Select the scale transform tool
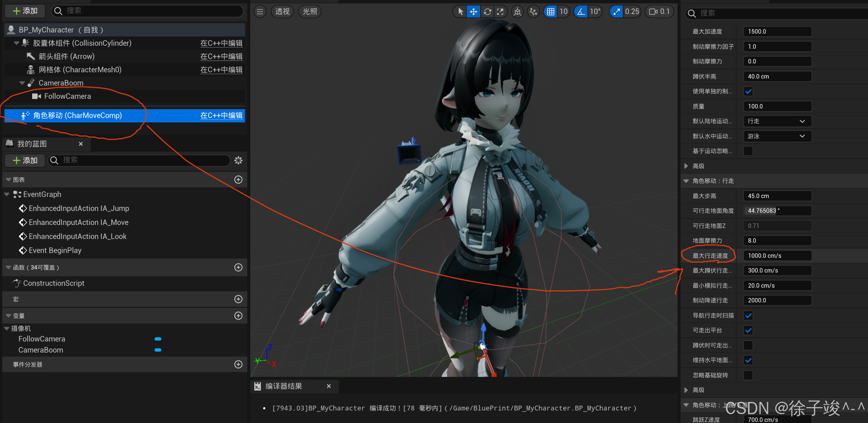 point(500,12)
